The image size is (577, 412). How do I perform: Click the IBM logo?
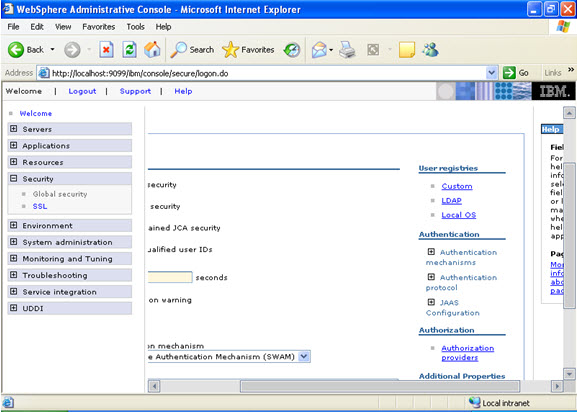coord(553,91)
